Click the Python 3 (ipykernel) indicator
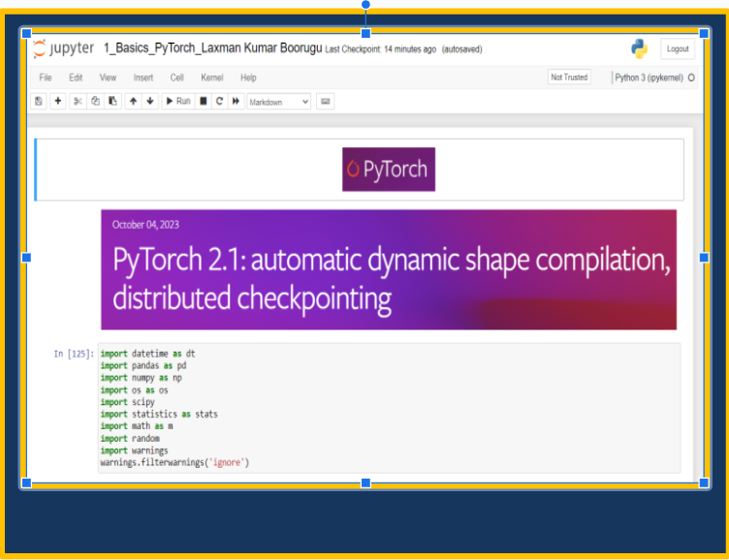 (650, 78)
